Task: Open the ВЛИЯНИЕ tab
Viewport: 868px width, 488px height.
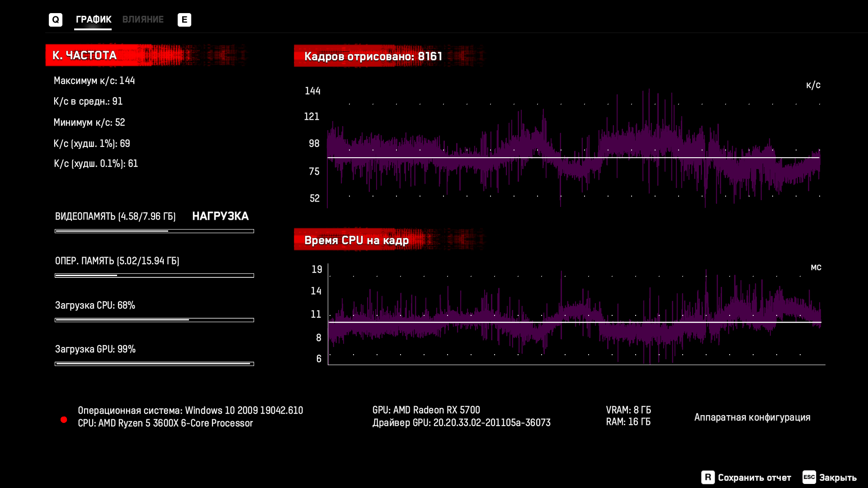Action: 143,20
